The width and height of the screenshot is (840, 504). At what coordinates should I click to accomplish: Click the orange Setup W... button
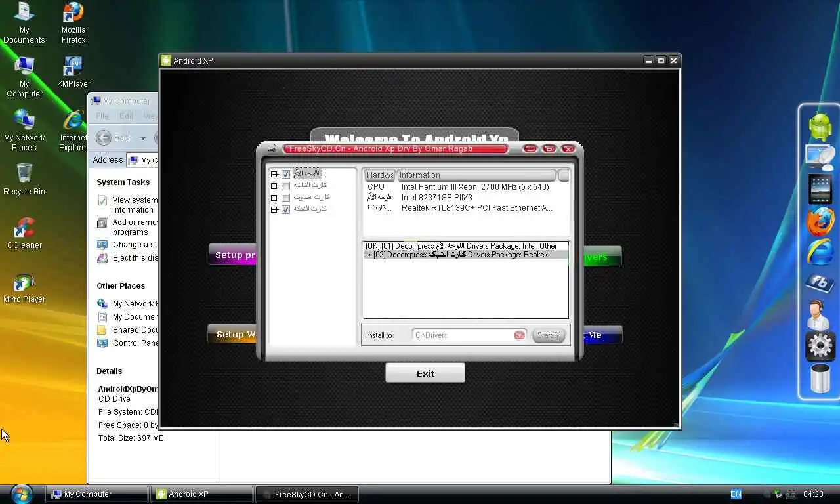233,335
